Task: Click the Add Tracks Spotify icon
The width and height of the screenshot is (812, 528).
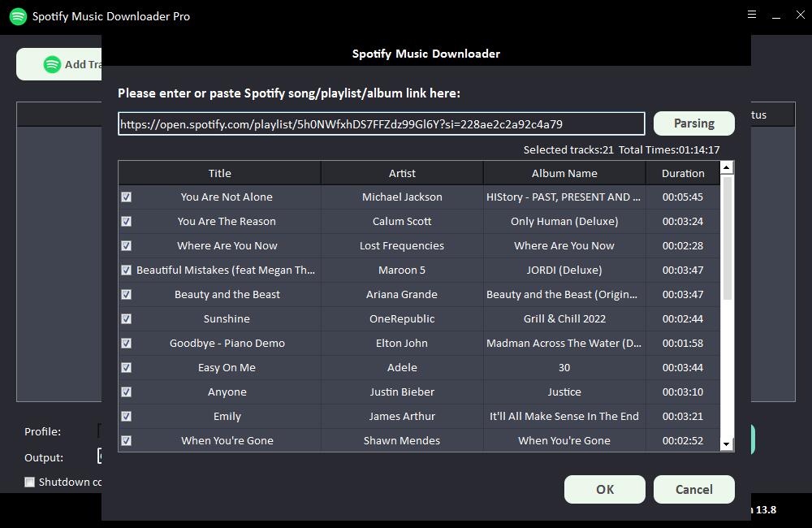Action: [x=52, y=64]
